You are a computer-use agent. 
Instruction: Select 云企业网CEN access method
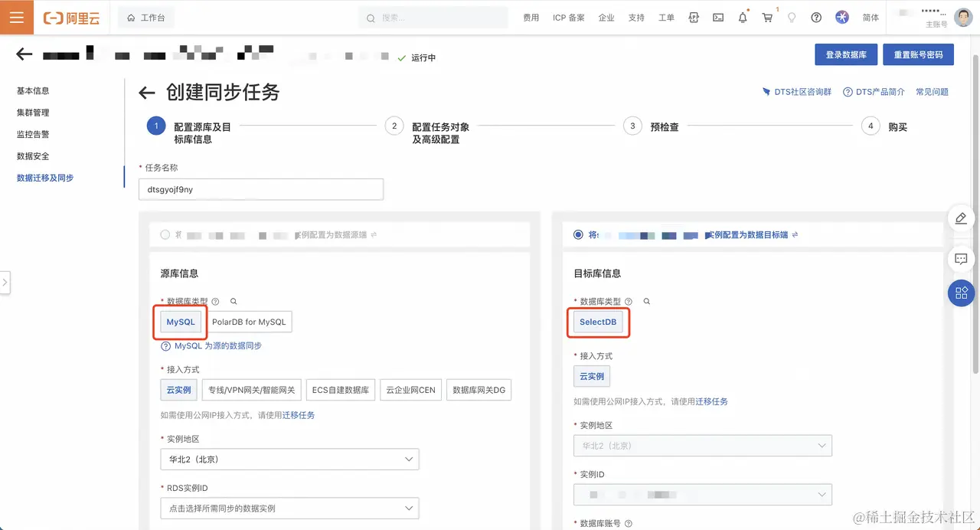click(410, 390)
